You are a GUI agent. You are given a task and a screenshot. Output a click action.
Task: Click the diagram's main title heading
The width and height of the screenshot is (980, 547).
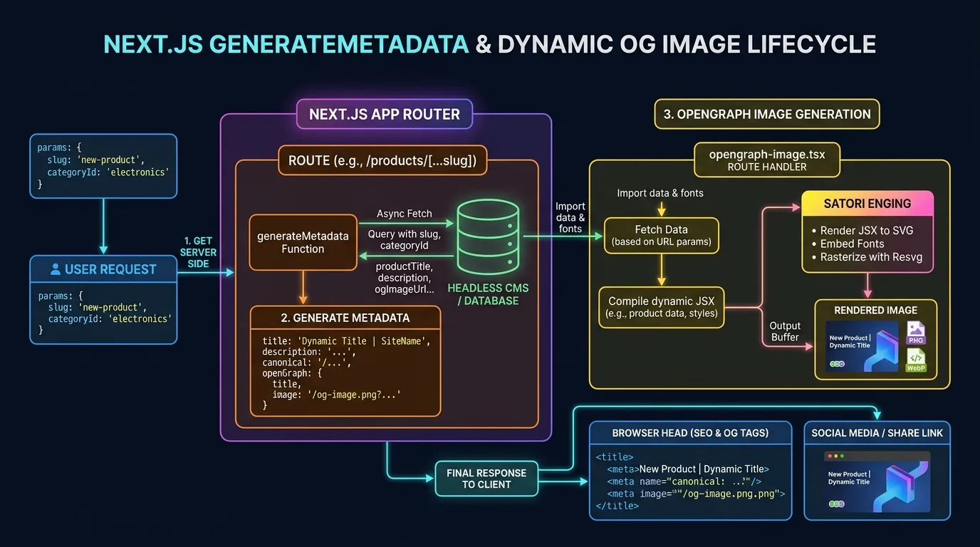(x=490, y=43)
